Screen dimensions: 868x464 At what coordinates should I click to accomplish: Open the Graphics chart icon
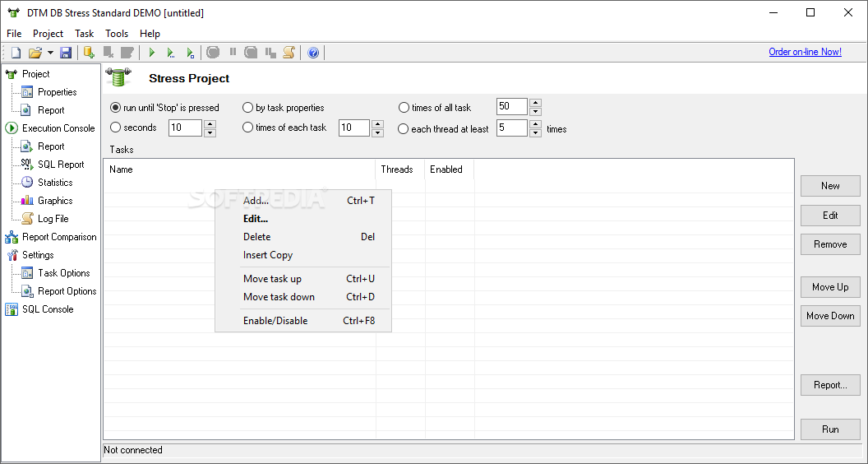pos(26,201)
